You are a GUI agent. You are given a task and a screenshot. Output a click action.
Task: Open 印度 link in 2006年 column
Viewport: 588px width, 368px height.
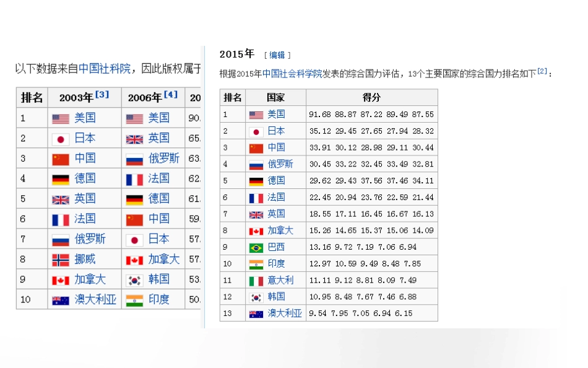pyautogui.click(x=159, y=299)
